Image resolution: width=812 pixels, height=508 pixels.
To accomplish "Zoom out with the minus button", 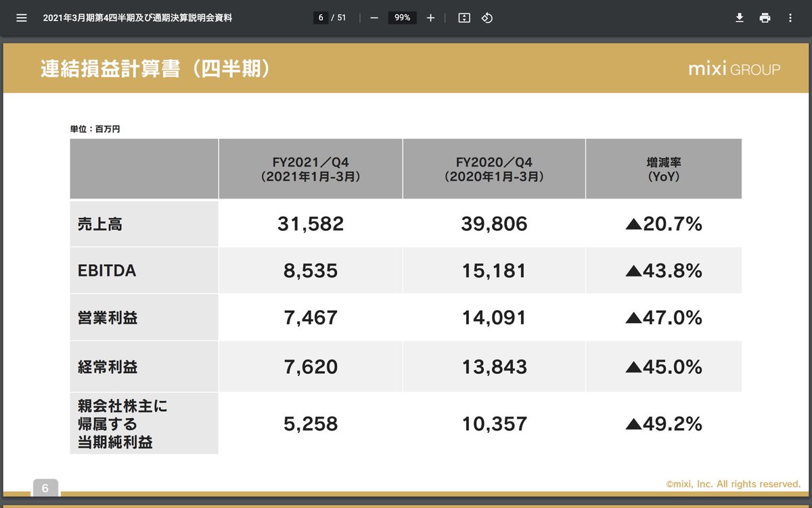I will (x=374, y=18).
